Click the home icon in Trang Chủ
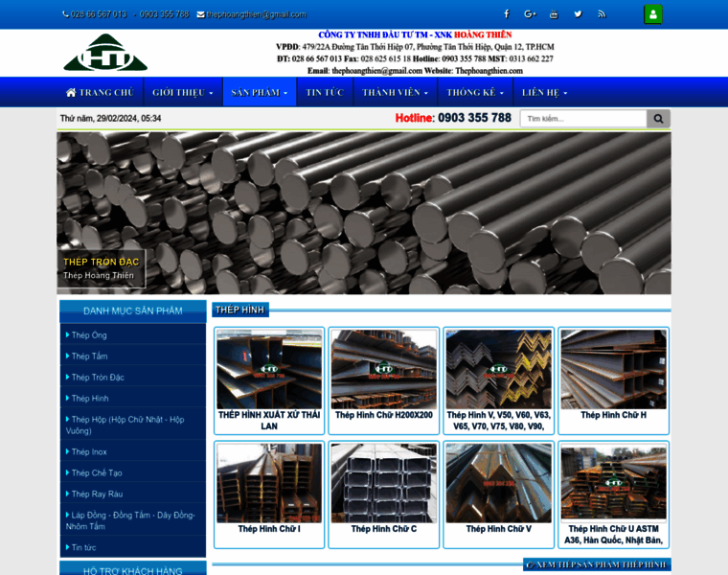 click(71, 92)
